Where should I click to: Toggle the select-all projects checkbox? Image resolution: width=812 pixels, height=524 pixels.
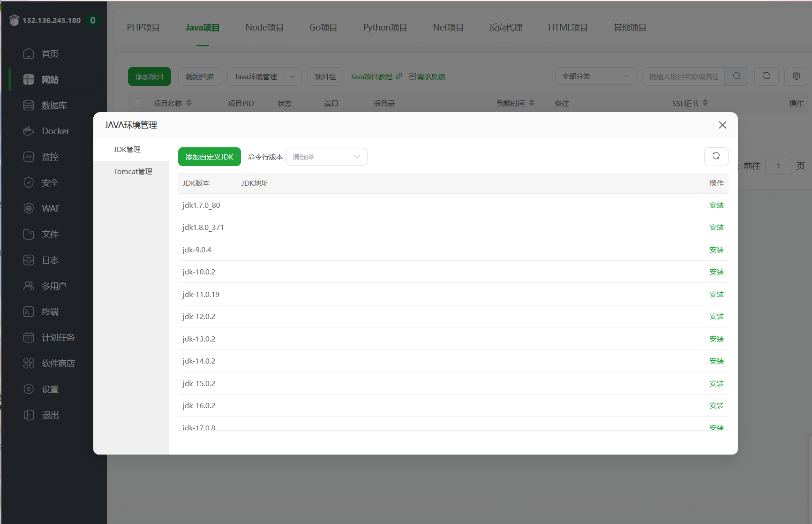(x=137, y=103)
